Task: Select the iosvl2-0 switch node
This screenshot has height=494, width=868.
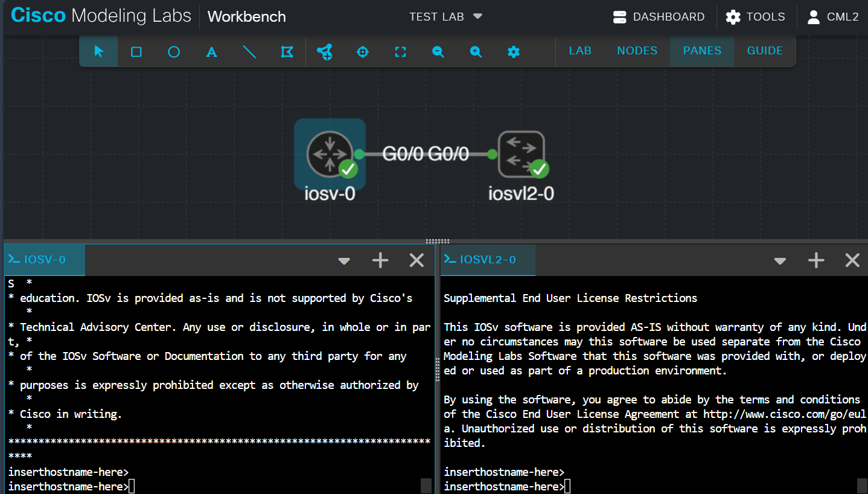Action: coord(522,155)
